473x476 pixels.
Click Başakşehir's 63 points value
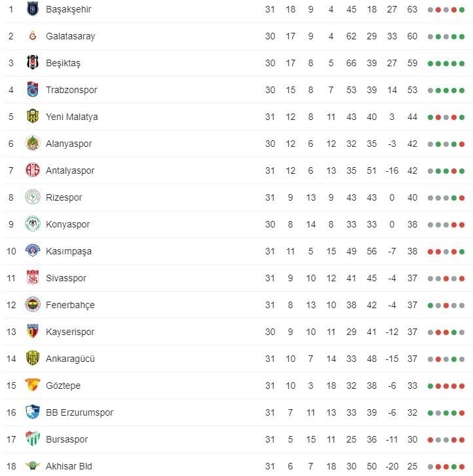(412, 9)
